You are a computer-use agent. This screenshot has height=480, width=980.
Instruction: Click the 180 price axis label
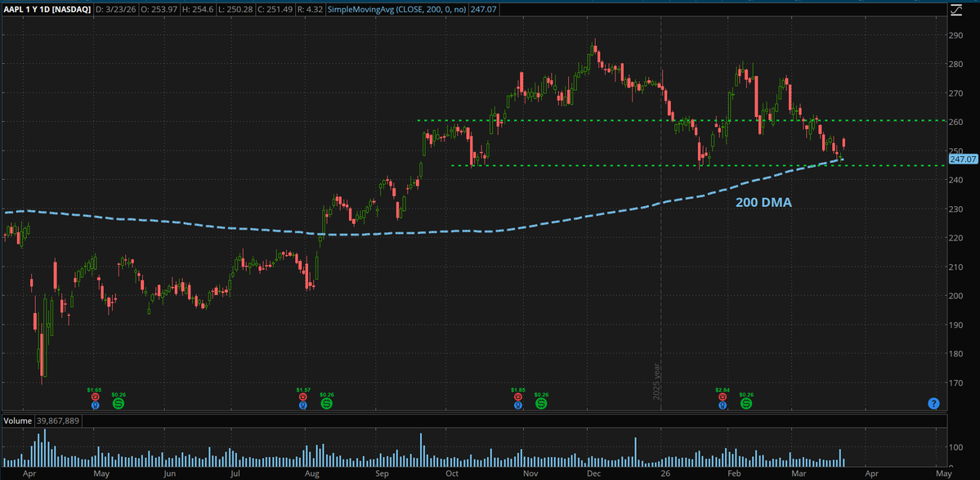(x=956, y=354)
